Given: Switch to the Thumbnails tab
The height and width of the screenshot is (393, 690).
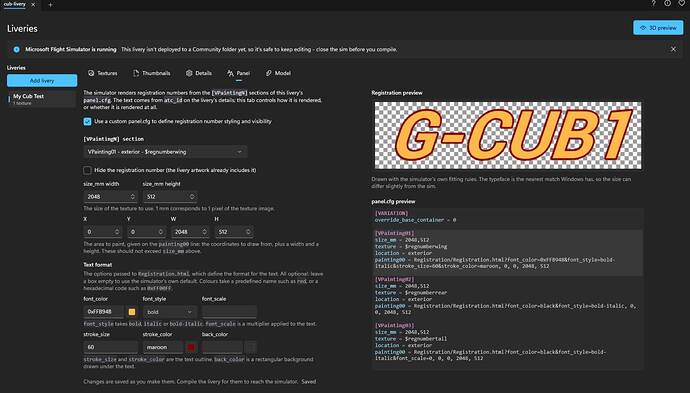Looking at the screenshot, I should pos(151,73).
